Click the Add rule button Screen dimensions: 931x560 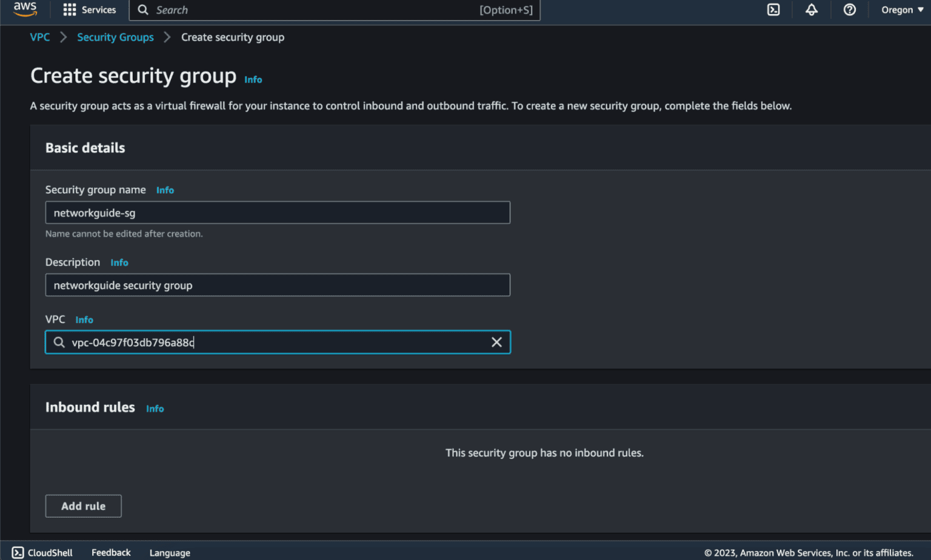[x=83, y=505]
